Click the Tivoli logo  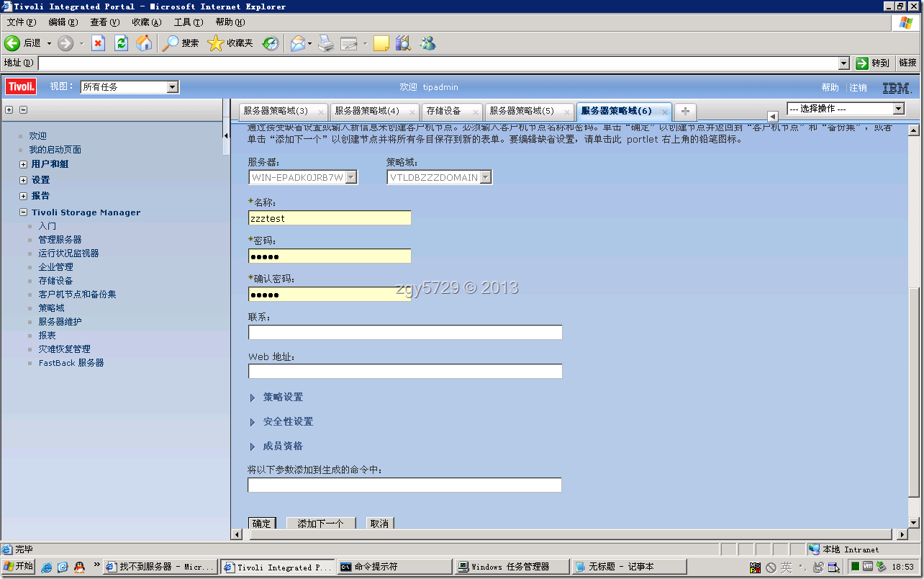[22, 87]
